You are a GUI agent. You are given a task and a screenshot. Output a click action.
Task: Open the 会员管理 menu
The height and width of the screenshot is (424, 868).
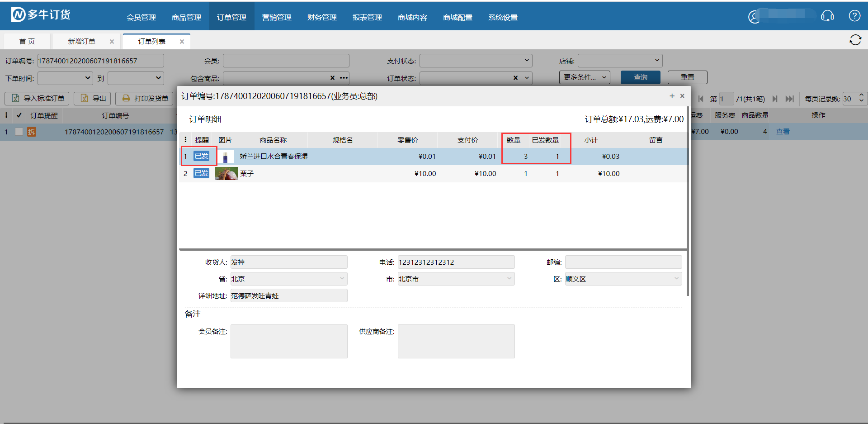[141, 17]
